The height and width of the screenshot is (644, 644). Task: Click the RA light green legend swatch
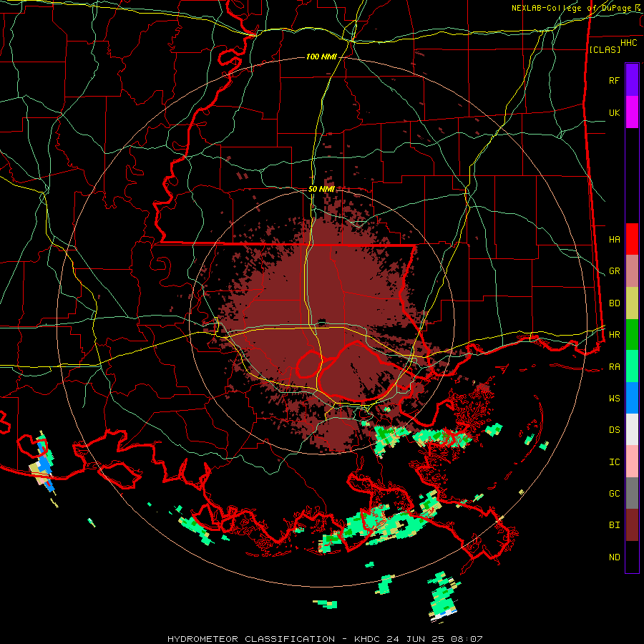[632, 366]
